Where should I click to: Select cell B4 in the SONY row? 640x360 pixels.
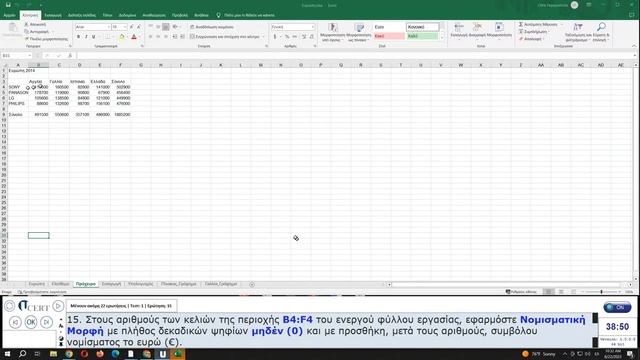39,87
